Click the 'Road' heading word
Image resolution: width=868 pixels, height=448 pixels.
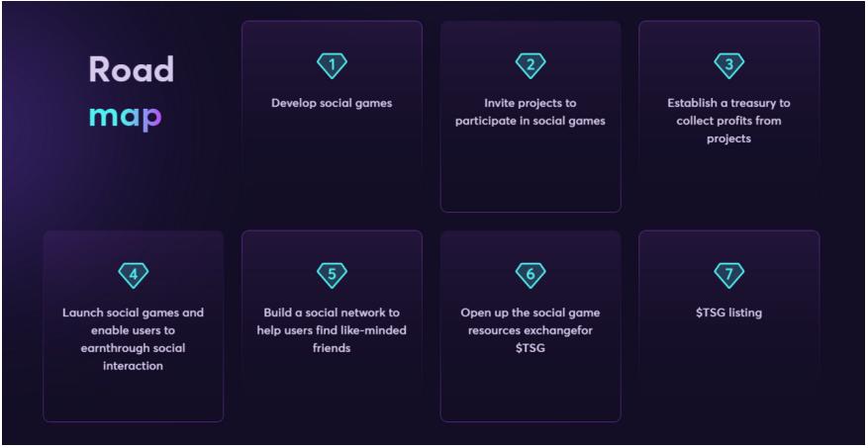(131, 69)
